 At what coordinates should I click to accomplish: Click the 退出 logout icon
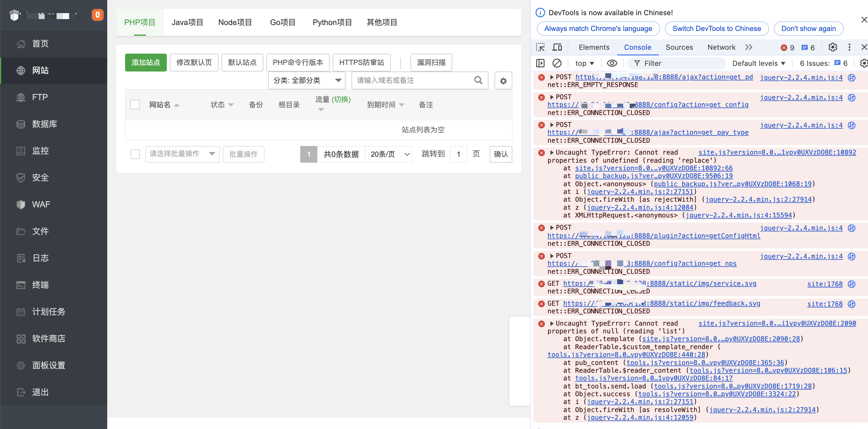21,392
